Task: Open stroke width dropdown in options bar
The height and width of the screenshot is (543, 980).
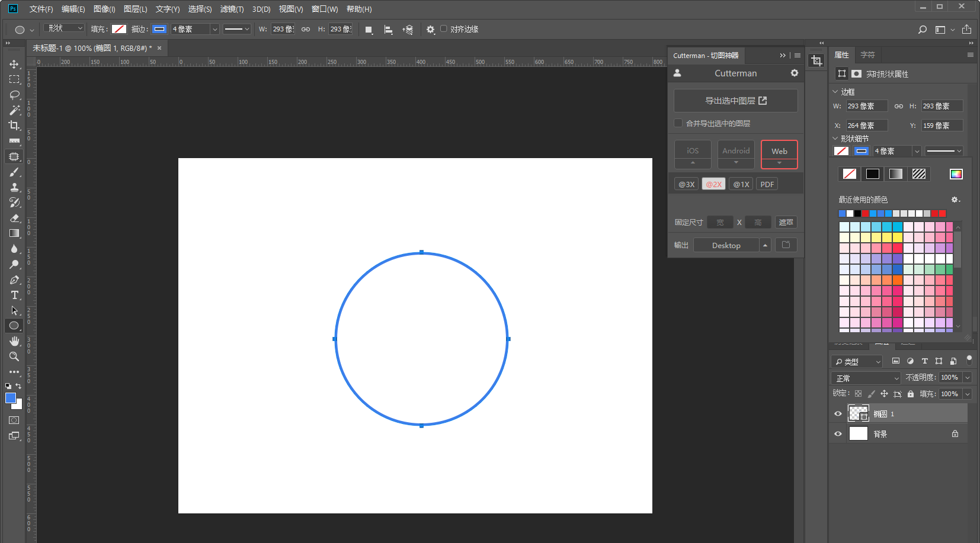Action: [x=215, y=29]
